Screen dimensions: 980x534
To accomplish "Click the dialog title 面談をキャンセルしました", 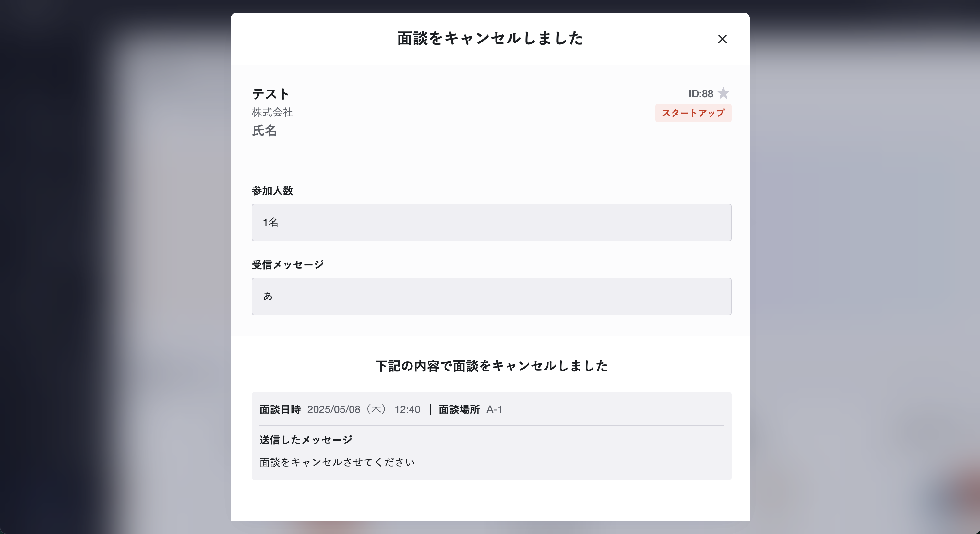I will click(x=490, y=38).
